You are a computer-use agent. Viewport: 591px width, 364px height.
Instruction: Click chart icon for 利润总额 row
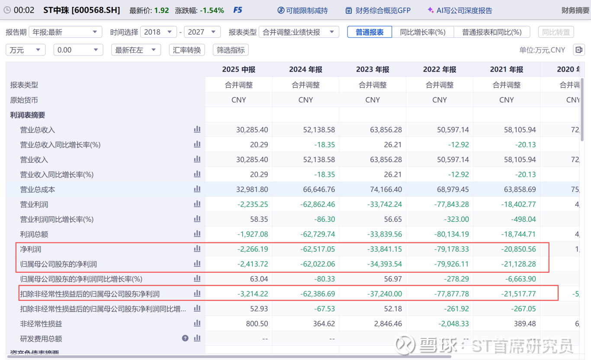tap(197, 234)
